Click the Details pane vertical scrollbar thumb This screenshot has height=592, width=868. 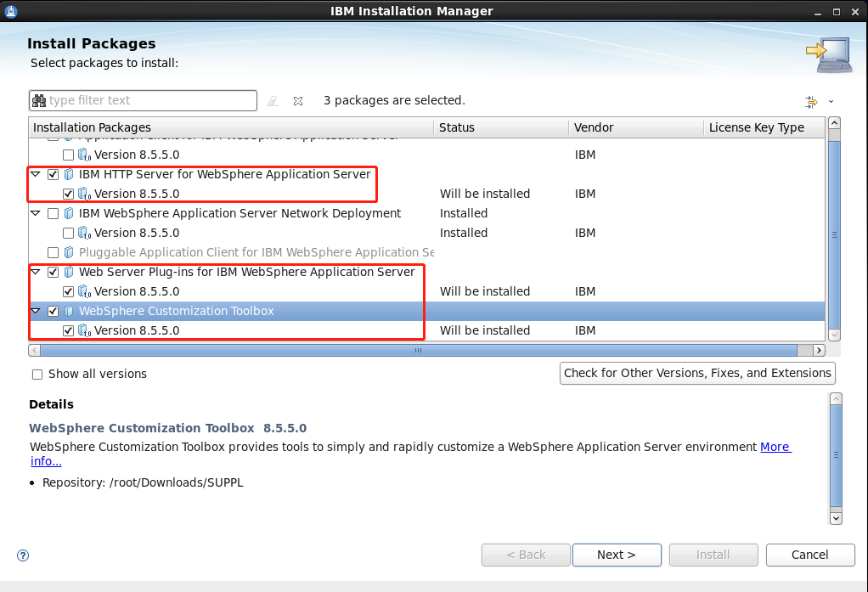pyautogui.click(x=836, y=455)
